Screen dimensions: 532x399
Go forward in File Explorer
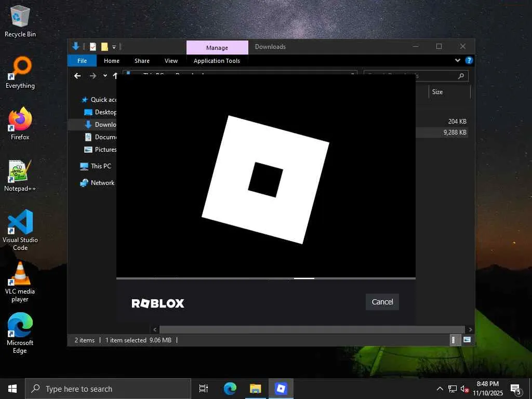point(93,76)
